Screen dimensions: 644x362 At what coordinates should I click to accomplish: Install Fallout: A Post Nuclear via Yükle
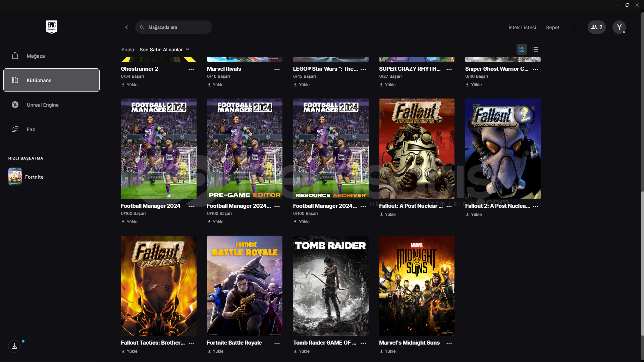pos(387,215)
